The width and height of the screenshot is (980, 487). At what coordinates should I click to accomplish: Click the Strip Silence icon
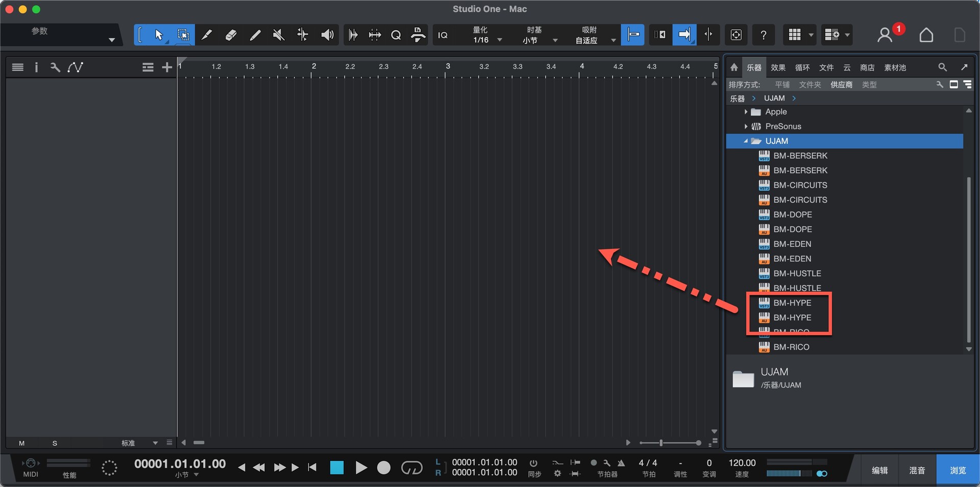[x=375, y=35]
